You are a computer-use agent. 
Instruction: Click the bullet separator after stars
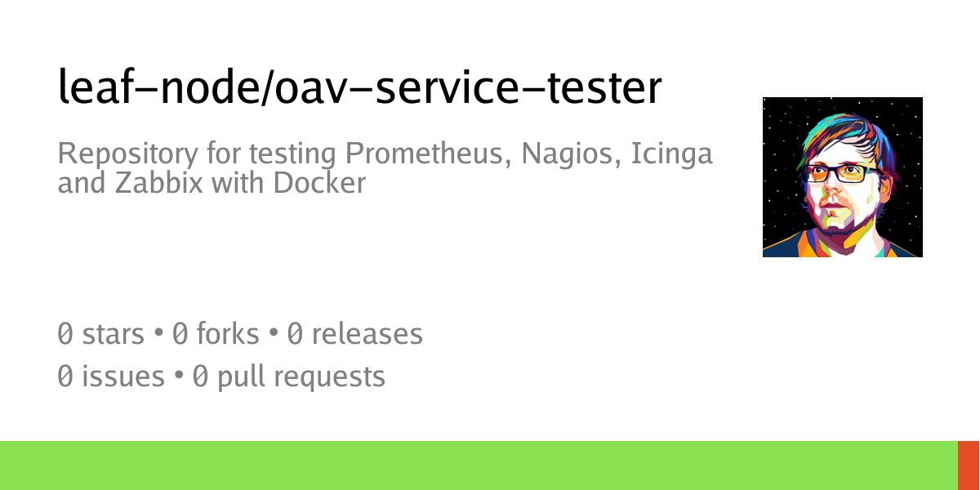[x=158, y=334]
